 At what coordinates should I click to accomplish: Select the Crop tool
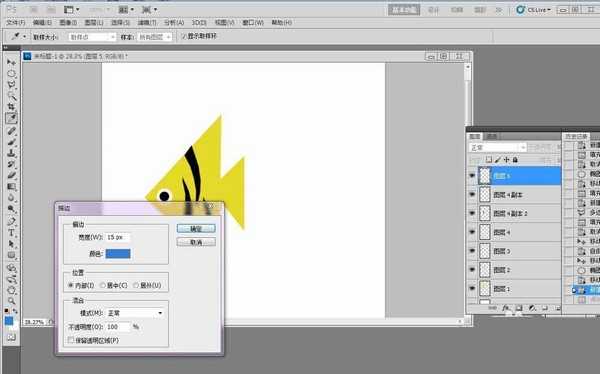tap(11, 107)
